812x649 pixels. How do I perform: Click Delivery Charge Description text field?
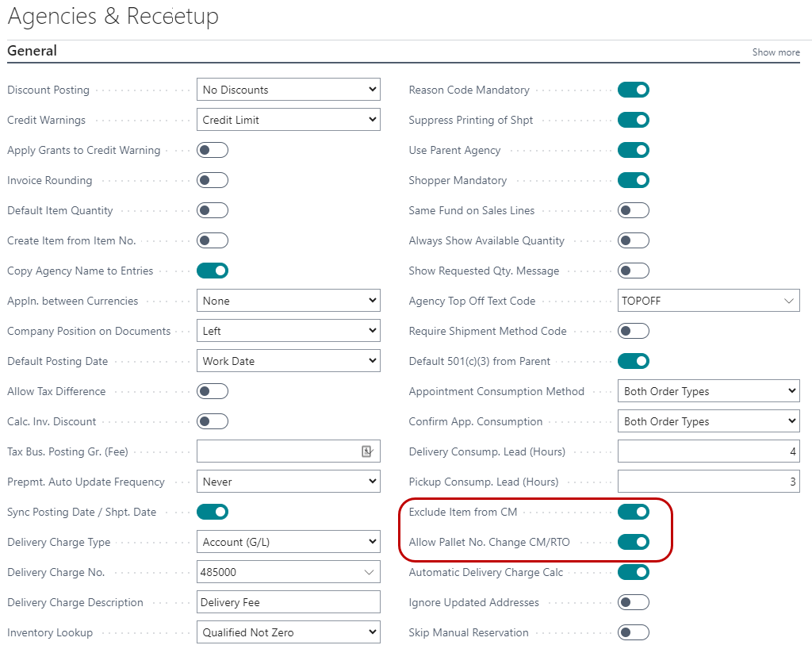[x=288, y=602]
